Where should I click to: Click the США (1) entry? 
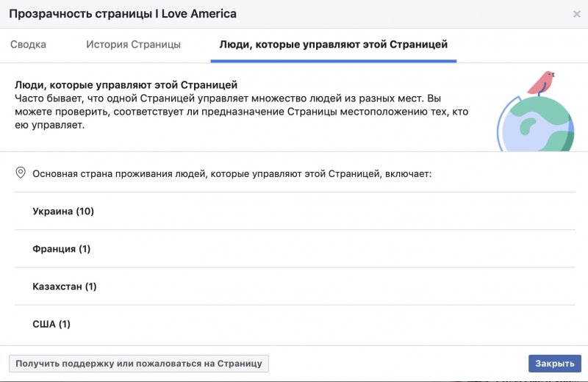(x=51, y=324)
